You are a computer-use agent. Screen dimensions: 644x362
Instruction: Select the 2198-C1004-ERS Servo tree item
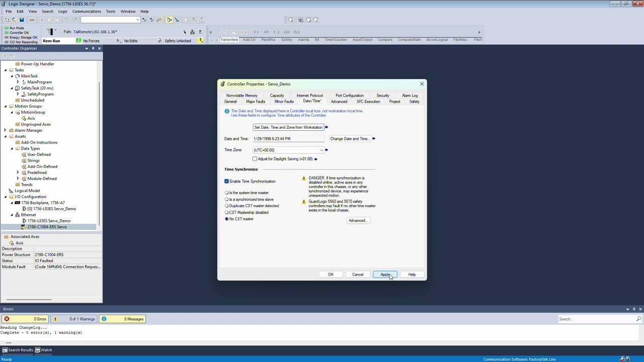pyautogui.click(x=47, y=227)
